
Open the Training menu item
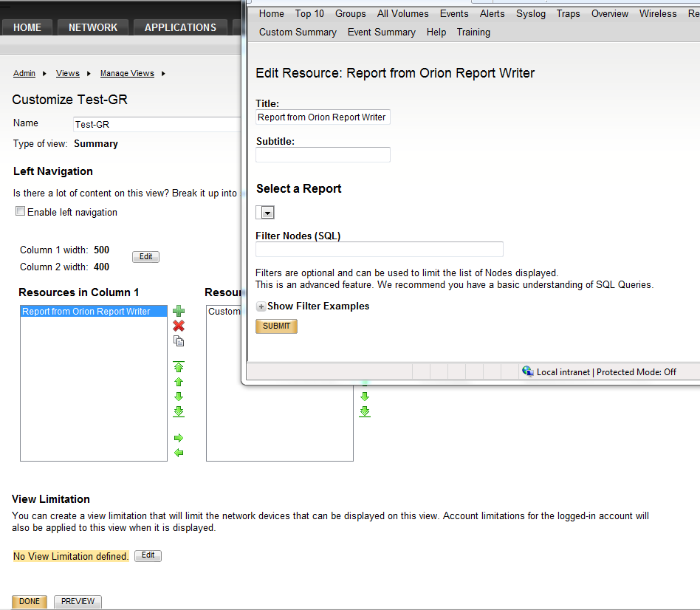(x=473, y=32)
